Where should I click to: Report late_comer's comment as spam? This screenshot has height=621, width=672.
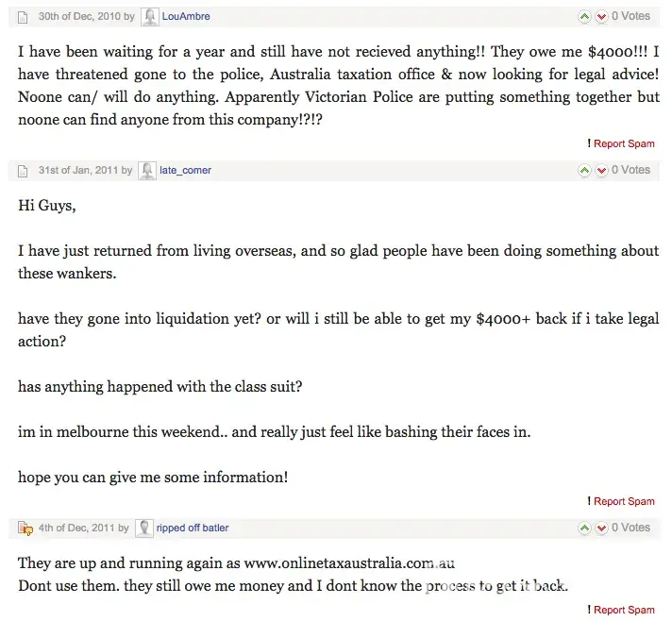623,502
